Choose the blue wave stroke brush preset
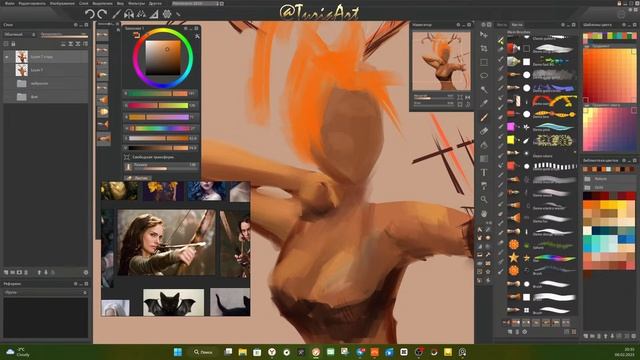This screenshot has width=640, height=360. coord(541,127)
